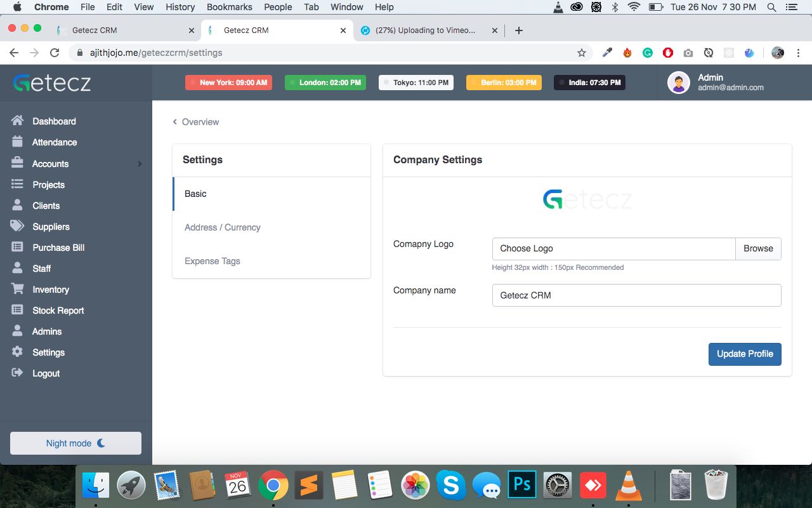Screen dimensions: 812x508
Task: Select the Basic settings tab
Action: [272, 194]
